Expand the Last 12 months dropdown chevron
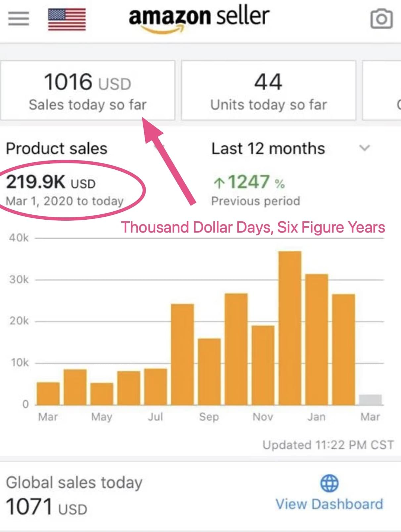The height and width of the screenshot is (532, 401). click(x=364, y=148)
